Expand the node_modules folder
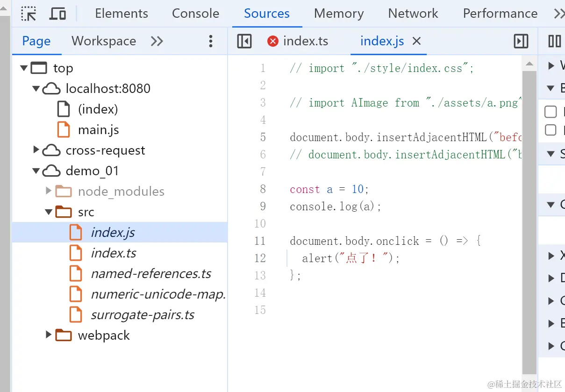The width and height of the screenshot is (565, 392). point(49,191)
